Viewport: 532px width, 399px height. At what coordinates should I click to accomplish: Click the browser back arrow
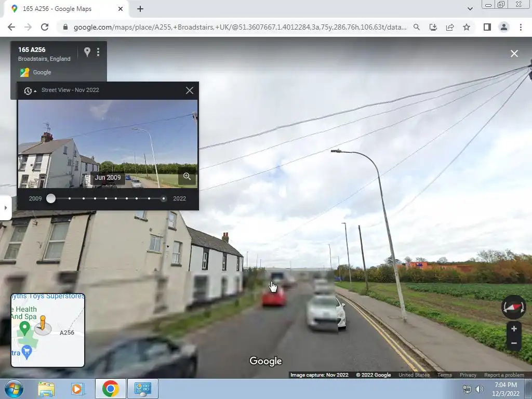click(x=11, y=27)
